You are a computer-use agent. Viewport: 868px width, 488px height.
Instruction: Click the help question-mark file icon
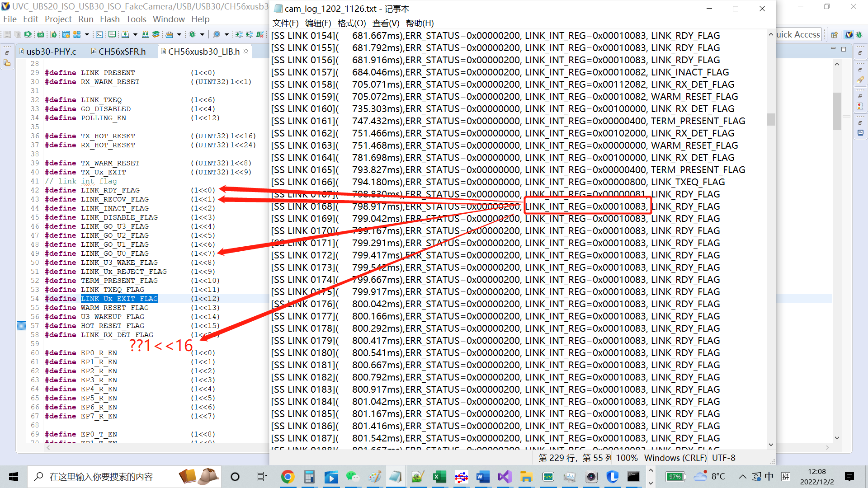click(54, 34)
